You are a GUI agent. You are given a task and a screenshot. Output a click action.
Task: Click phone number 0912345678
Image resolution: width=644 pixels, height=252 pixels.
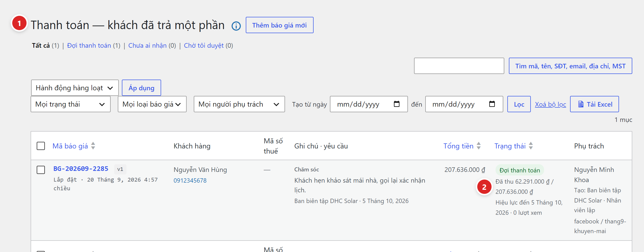pyautogui.click(x=190, y=180)
